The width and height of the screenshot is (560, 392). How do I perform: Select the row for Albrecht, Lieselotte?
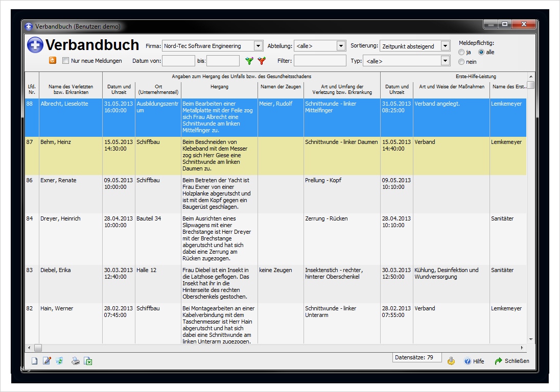click(x=275, y=117)
